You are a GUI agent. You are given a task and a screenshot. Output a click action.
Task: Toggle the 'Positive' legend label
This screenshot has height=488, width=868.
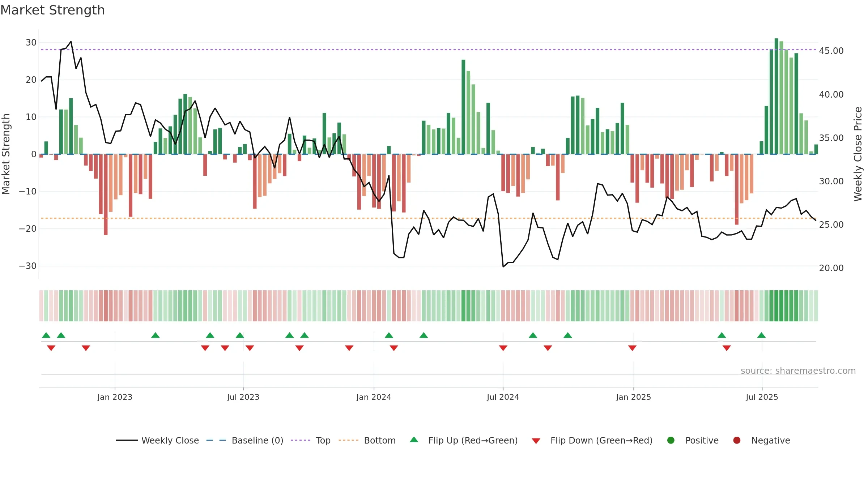pos(702,440)
